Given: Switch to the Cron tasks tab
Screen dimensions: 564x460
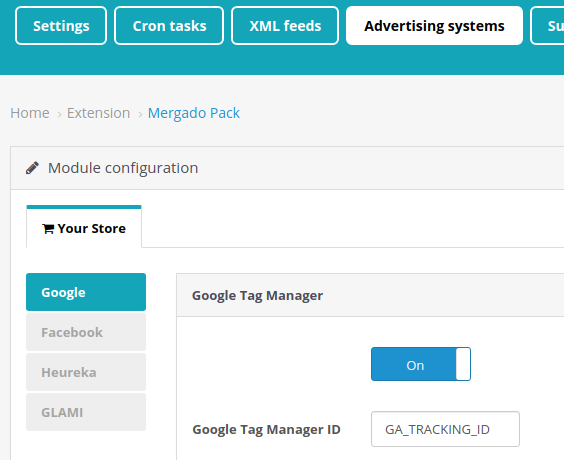Looking at the screenshot, I should coord(169,26).
